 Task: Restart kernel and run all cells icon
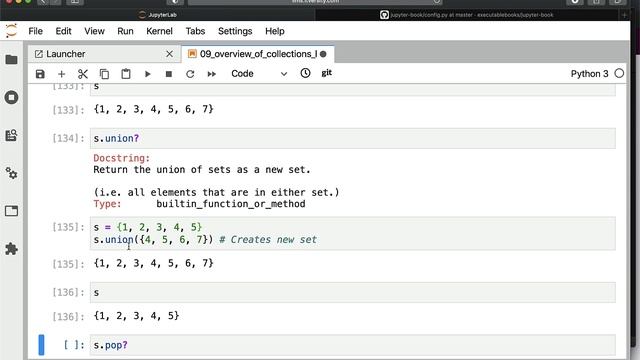(x=211, y=74)
